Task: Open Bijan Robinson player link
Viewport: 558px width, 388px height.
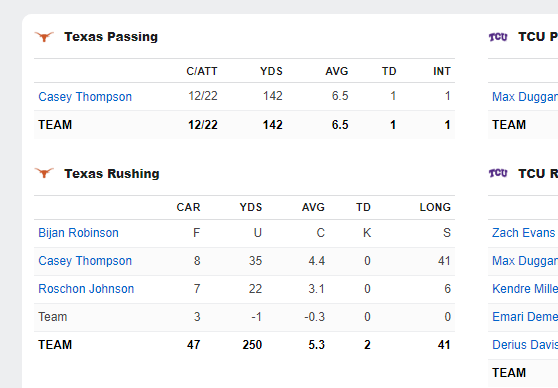Action: [x=78, y=233]
